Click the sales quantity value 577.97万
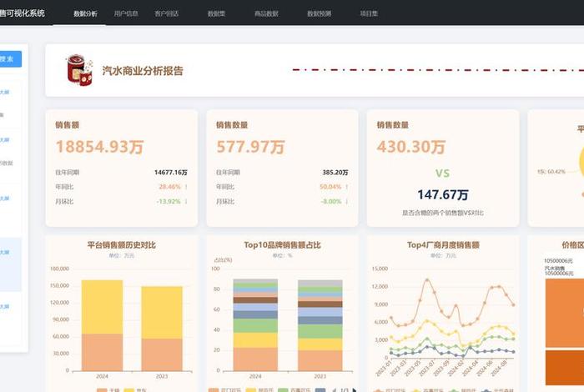Viewport: 584px width, 392px height. (x=250, y=146)
